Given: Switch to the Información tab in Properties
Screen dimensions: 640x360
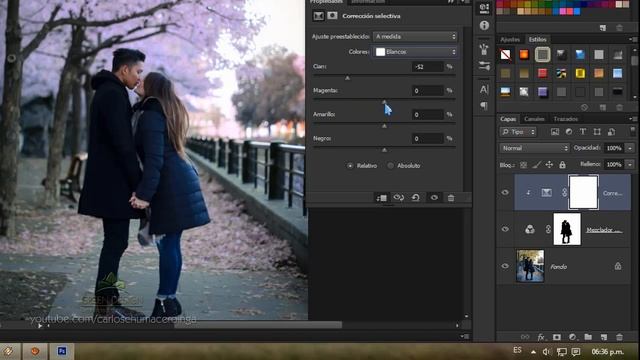Looking at the screenshot, I should tap(367, 2).
